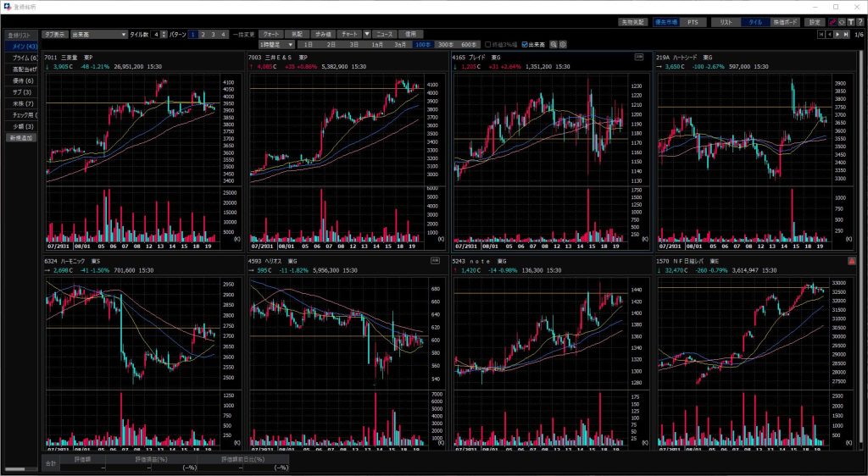The height and width of the screenshot is (476, 868).
Task: Switch to リスト view tab
Action: coord(725,22)
